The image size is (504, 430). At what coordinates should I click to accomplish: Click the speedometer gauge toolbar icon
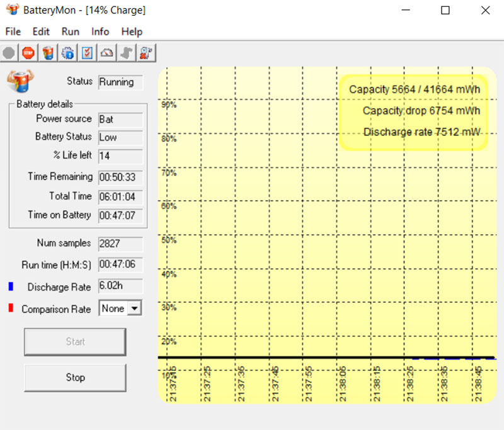(106, 53)
